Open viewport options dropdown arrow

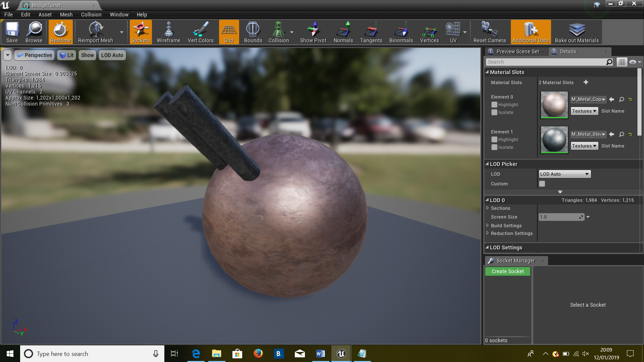(8, 55)
